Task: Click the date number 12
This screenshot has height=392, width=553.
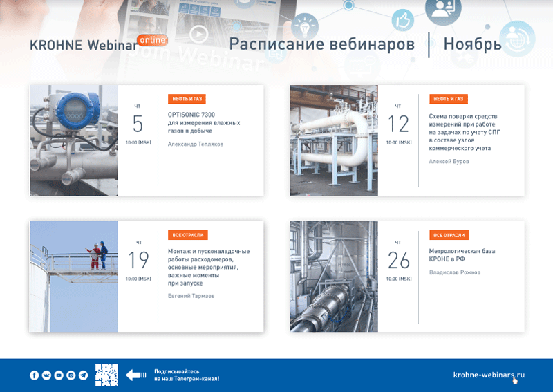Action: coord(399,124)
